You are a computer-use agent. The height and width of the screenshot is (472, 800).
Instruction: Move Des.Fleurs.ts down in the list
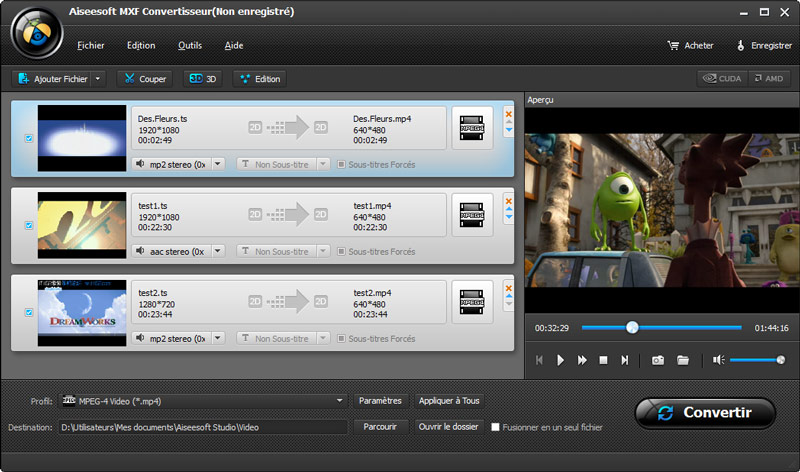pos(509,130)
